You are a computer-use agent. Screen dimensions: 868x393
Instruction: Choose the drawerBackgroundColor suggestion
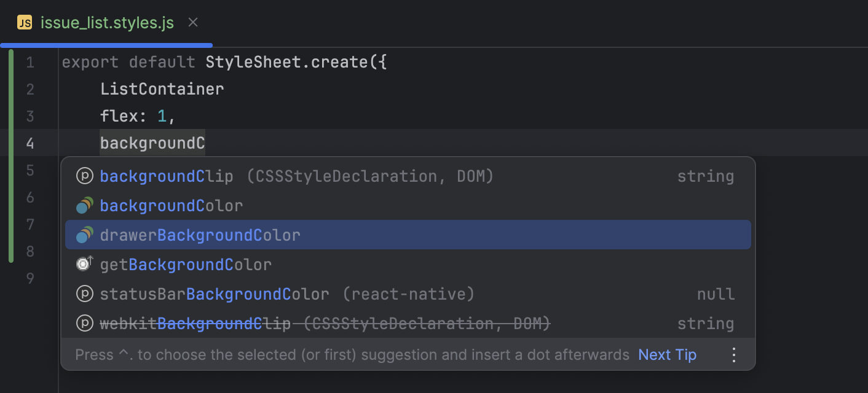click(200, 235)
